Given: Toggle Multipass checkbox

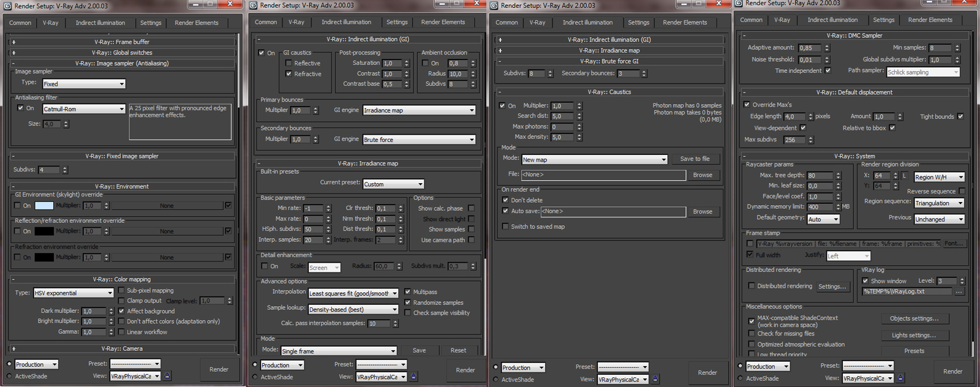Looking at the screenshot, I should (407, 291).
